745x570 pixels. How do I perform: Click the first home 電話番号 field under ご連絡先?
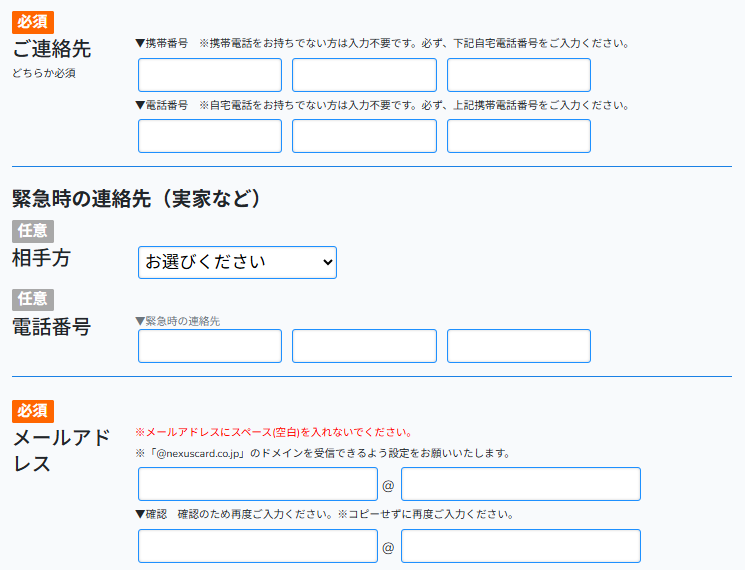(x=210, y=136)
